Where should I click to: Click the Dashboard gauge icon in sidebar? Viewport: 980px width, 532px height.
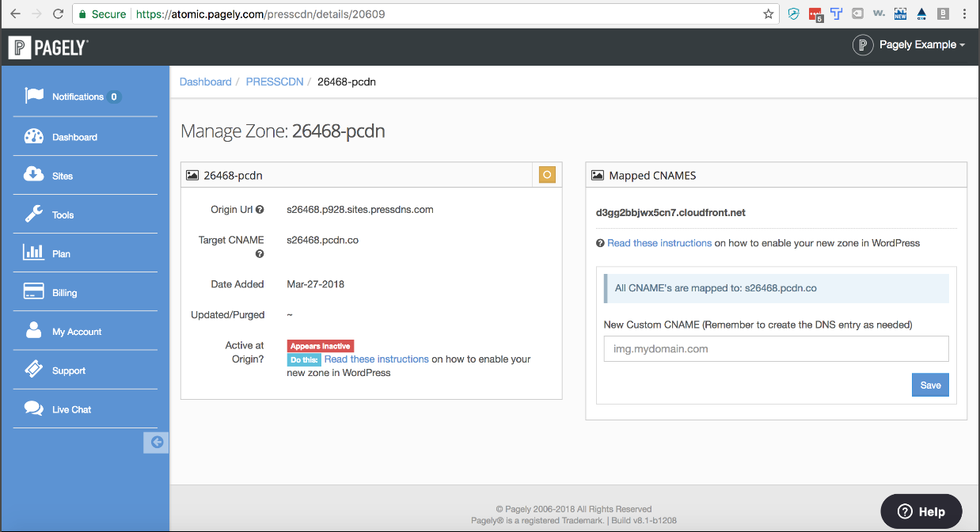click(34, 136)
